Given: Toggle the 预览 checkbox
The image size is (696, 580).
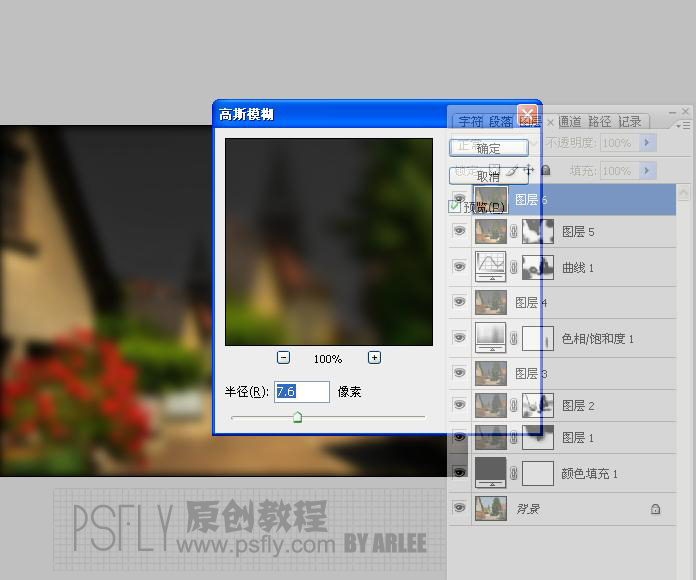Looking at the screenshot, I should pyautogui.click(x=454, y=206).
